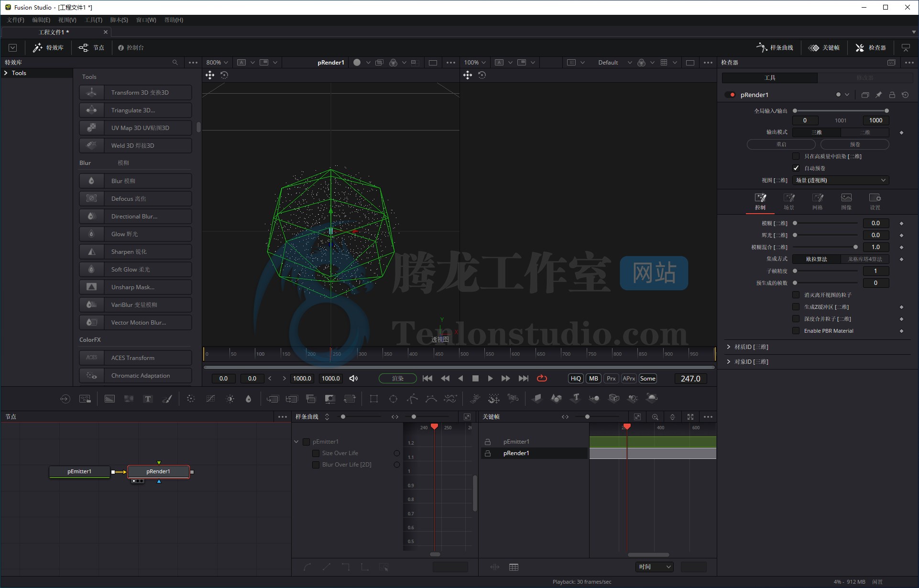Open the Script menu
This screenshot has width=919, height=588.
[119, 20]
